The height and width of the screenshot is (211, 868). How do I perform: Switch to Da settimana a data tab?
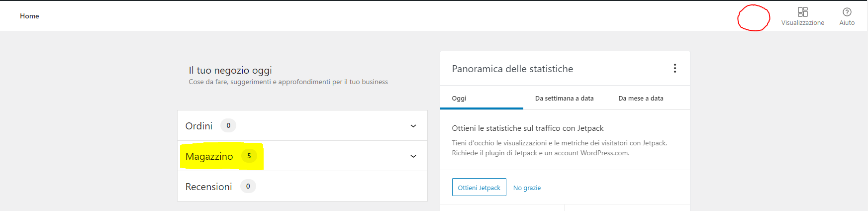pos(564,98)
